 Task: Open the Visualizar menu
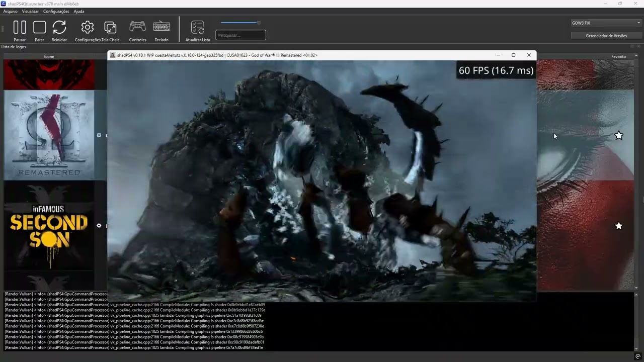[30, 11]
